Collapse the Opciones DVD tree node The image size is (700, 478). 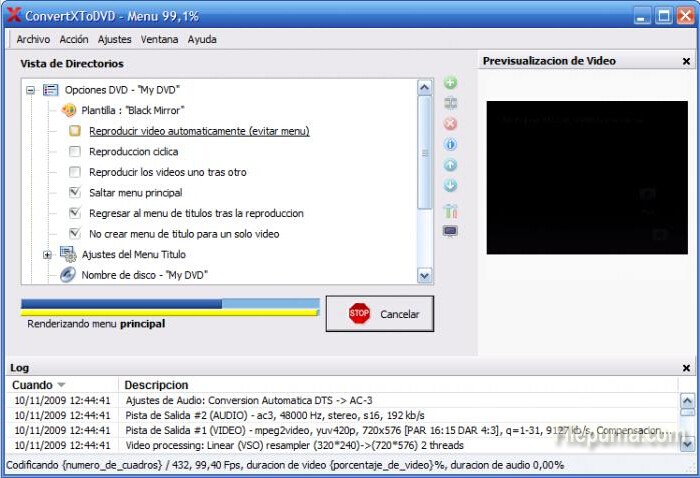[x=31, y=90]
